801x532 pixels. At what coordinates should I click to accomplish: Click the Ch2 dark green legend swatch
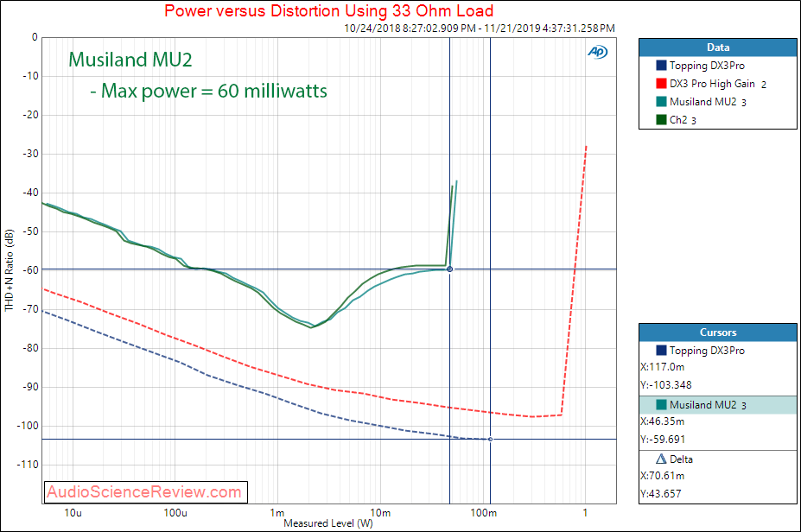pos(661,119)
